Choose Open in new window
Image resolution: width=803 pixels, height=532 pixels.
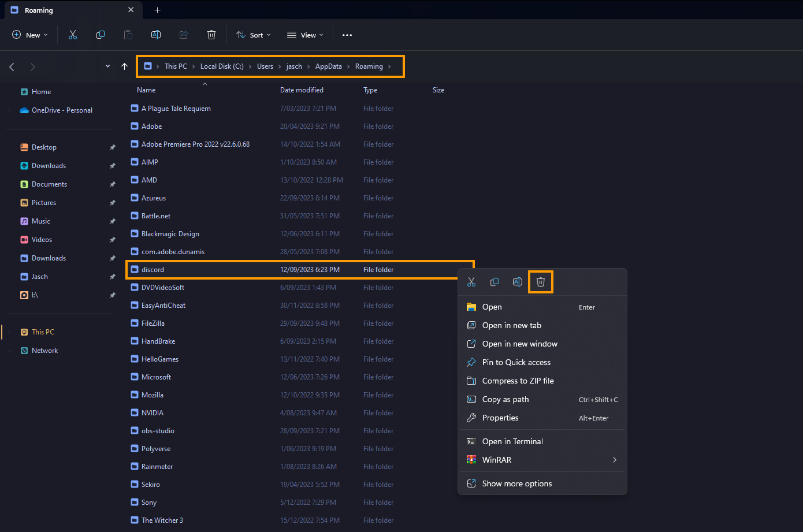tap(542, 344)
